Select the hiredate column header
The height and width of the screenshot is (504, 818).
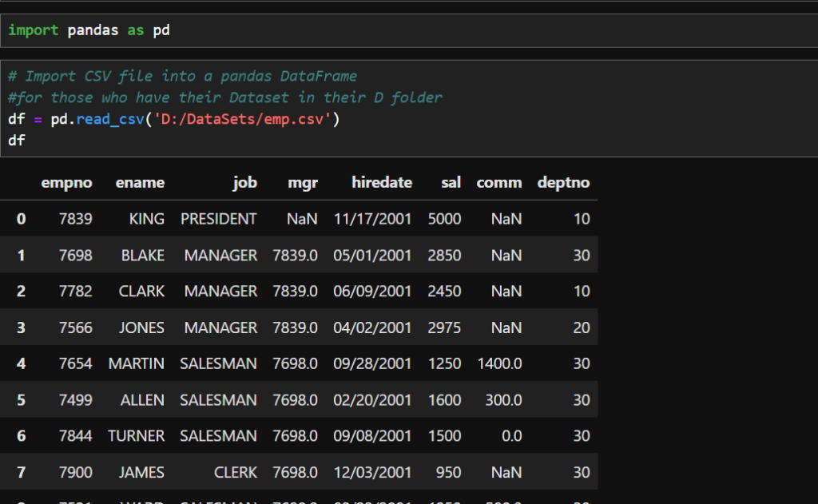pos(382,182)
